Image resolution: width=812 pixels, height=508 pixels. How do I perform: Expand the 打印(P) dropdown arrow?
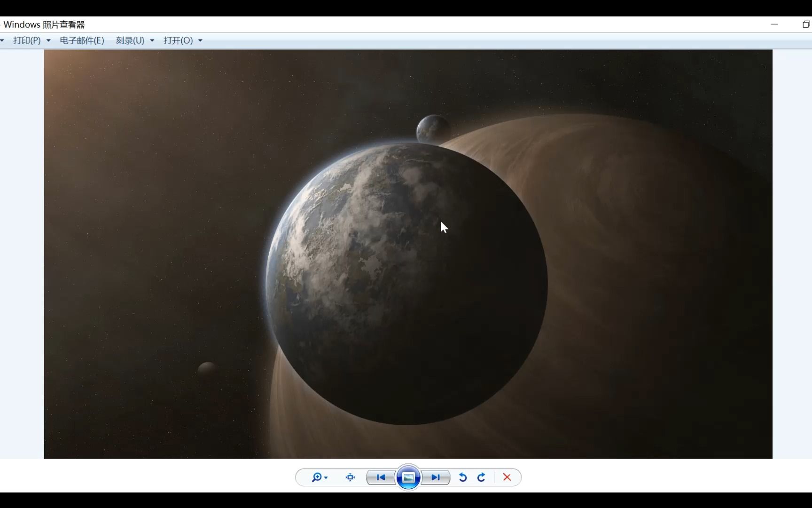click(48, 40)
